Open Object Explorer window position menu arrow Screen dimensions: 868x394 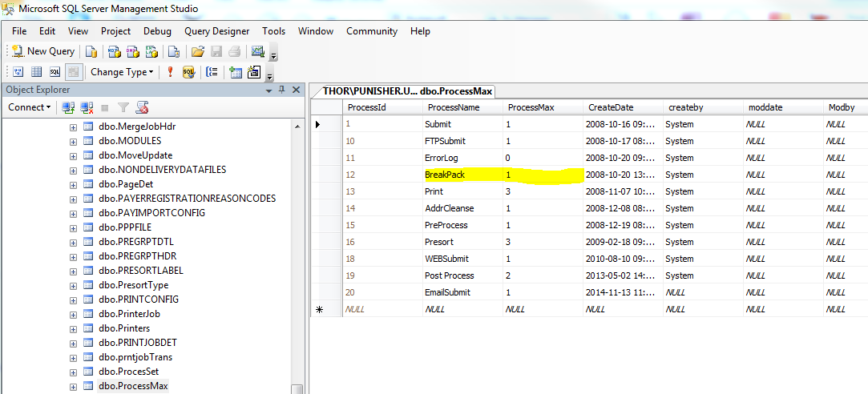click(269, 90)
